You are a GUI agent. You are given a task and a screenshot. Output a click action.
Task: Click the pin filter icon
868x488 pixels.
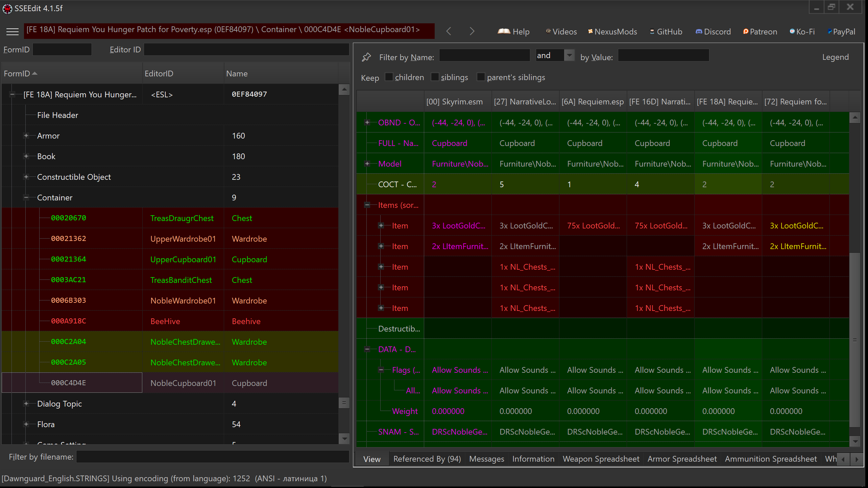click(x=366, y=57)
